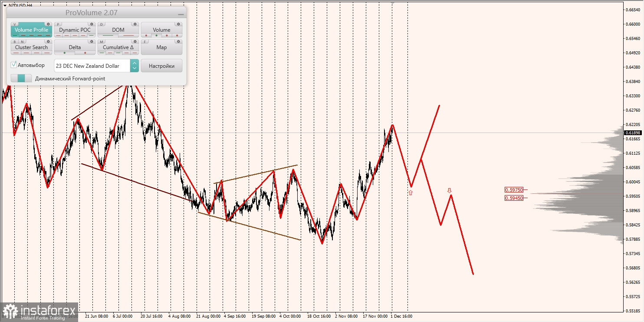Activate the Volume button

click(x=161, y=30)
